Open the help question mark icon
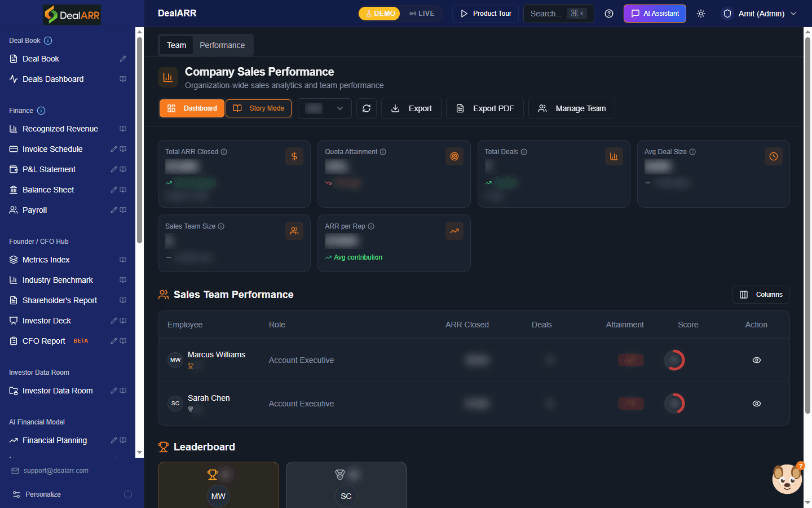812x508 pixels. pos(609,14)
